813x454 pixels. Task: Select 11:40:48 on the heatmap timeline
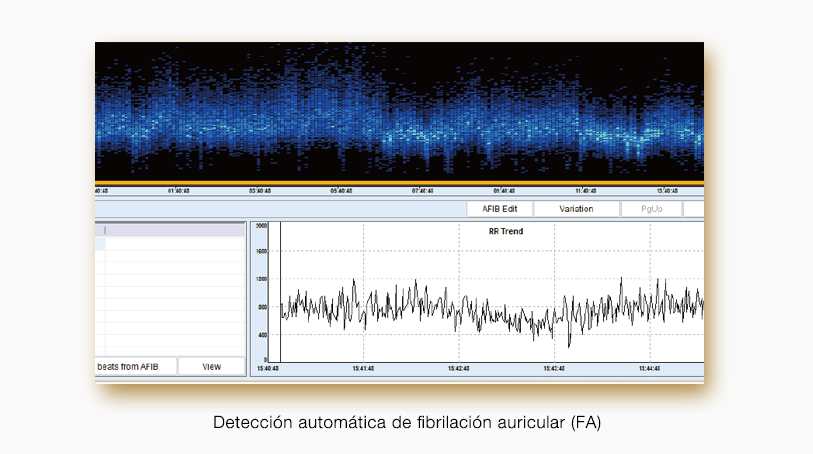(x=587, y=190)
